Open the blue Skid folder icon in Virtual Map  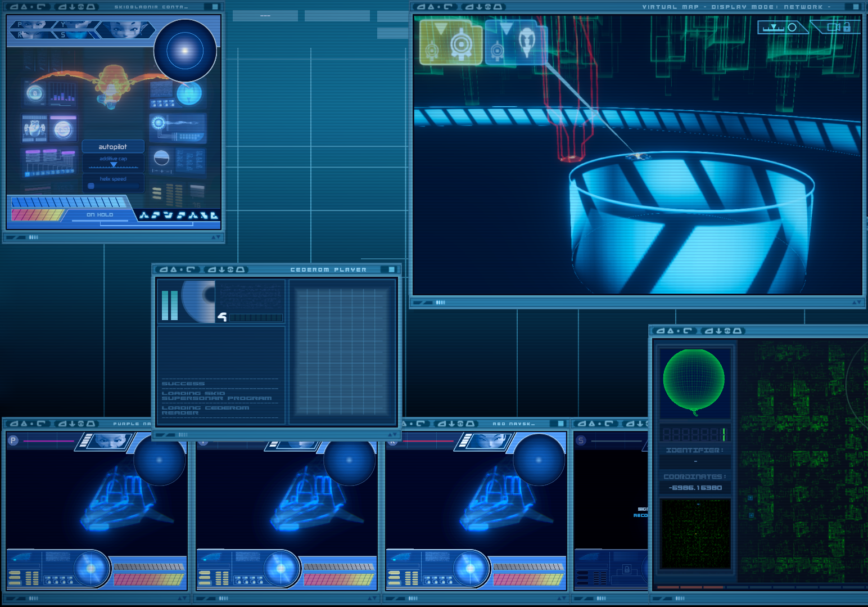(516, 42)
